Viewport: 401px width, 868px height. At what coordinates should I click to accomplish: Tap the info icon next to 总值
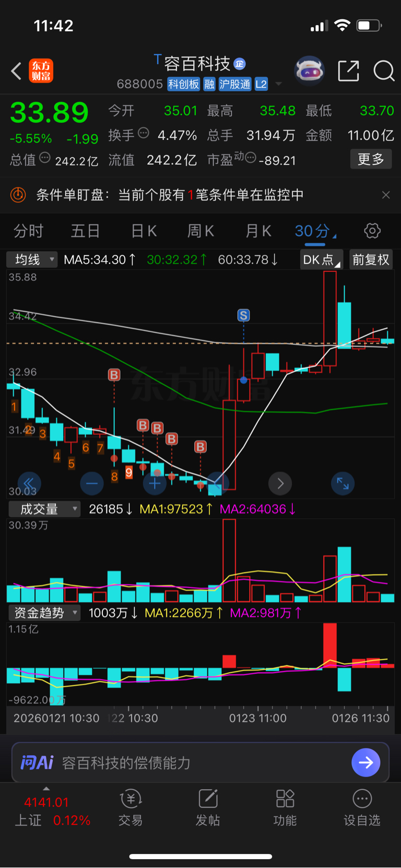coord(45,158)
